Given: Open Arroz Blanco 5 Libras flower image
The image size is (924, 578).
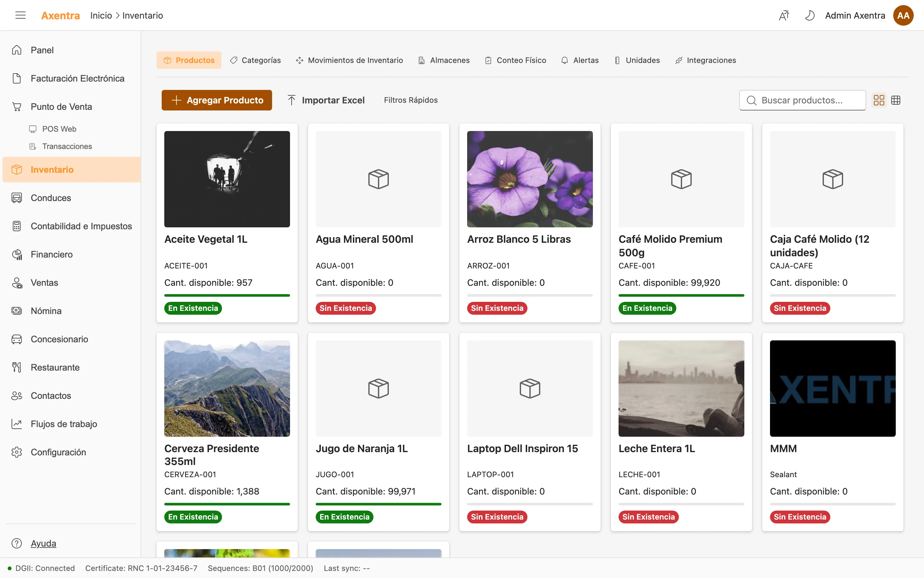Looking at the screenshot, I should [x=530, y=179].
